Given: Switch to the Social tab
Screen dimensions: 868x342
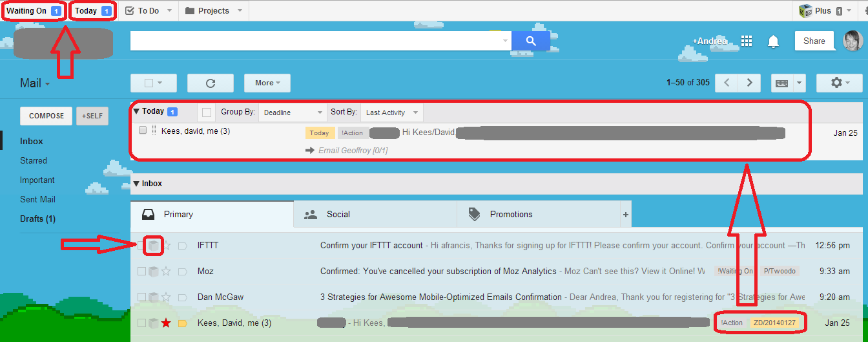Looking at the screenshot, I should click(375, 214).
